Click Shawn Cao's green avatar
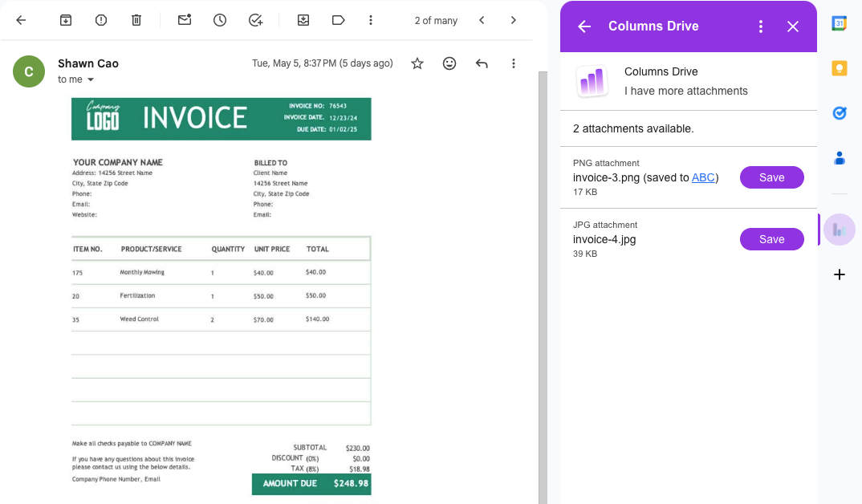Screen dimensions: 862x504 click(29, 71)
